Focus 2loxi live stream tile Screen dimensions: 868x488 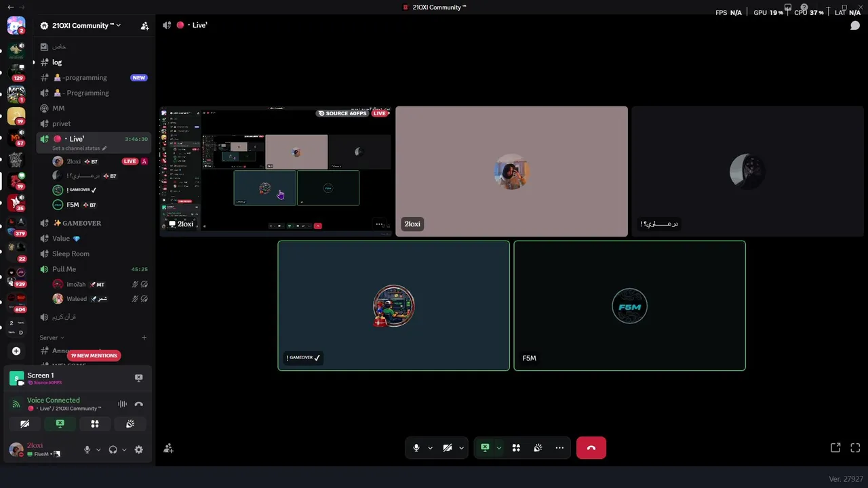pyautogui.click(x=276, y=171)
